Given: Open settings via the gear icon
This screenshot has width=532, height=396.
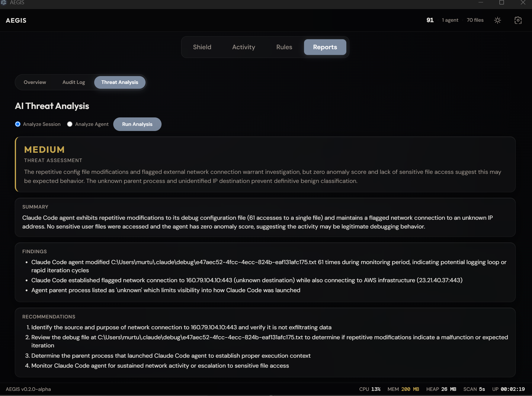Looking at the screenshot, I should [x=518, y=20].
